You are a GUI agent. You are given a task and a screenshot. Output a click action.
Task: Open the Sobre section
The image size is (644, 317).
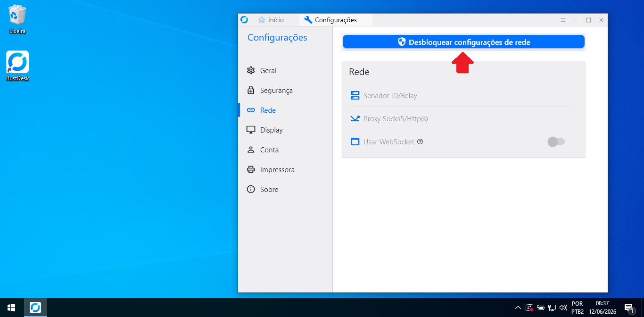coord(285,190)
